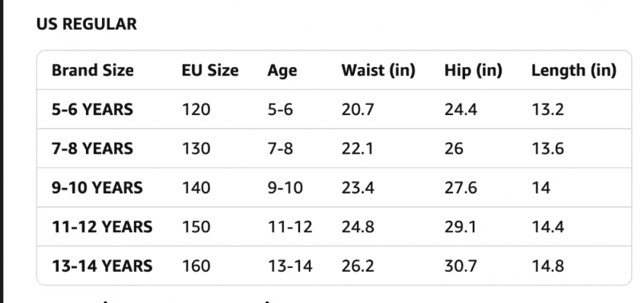Viewport: 644px width, 303px height.
Task: Select the 13-14 YEARS brand size row
Action: pyautogui.click(x=334, y=266)
